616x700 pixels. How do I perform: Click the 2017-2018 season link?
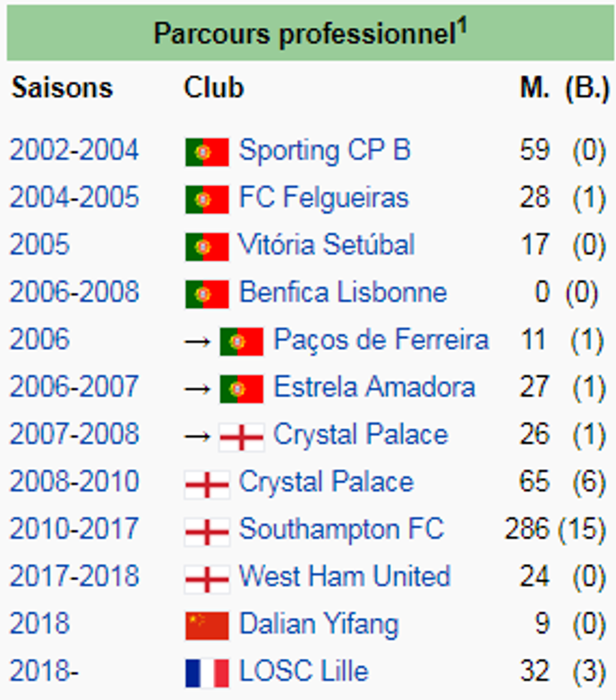click(74, 576)
